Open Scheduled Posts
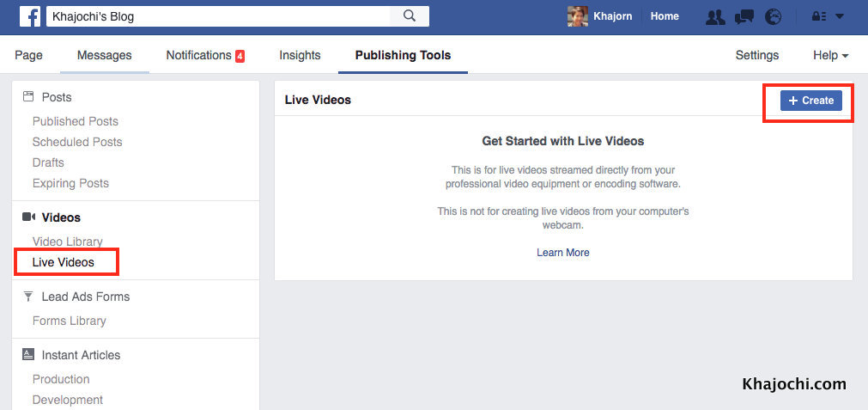Screen dimensions: 868x410 [77, 142]
